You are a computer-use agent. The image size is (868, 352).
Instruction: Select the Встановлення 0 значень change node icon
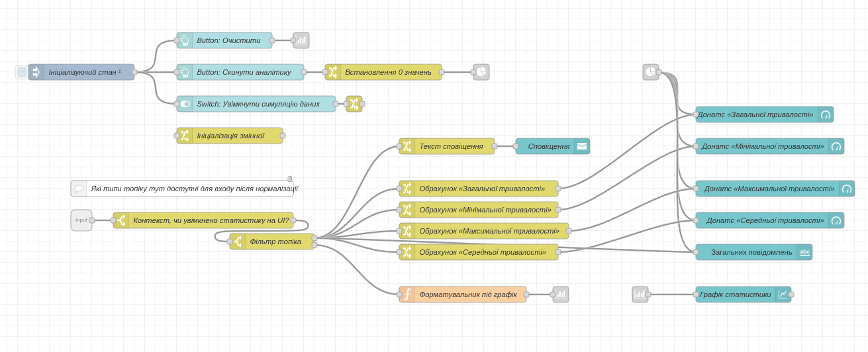click(x=333, y=72)
